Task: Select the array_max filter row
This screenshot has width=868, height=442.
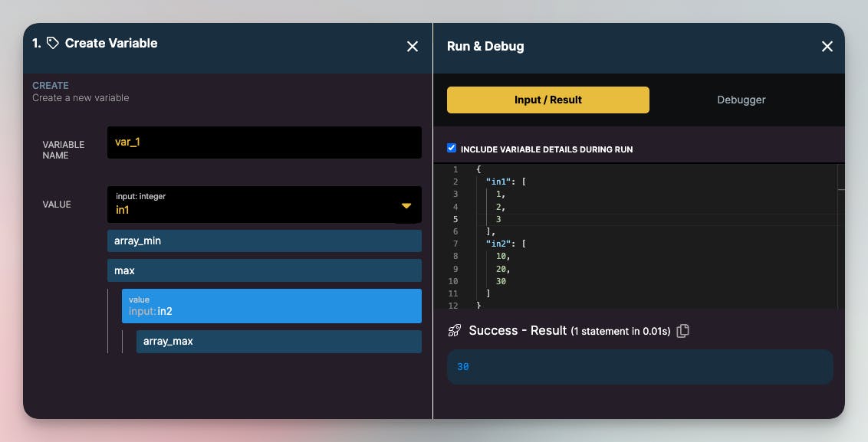Action: coord(278,342)
